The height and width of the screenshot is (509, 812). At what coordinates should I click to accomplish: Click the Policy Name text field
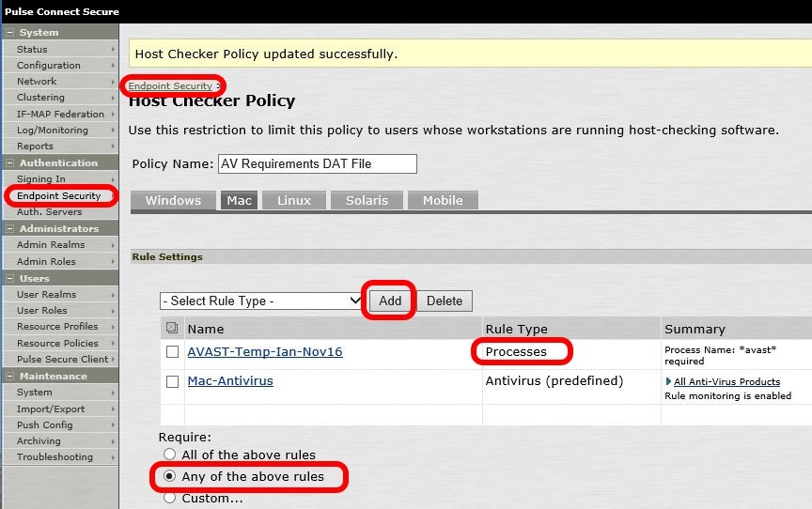(x=317, y=163)
